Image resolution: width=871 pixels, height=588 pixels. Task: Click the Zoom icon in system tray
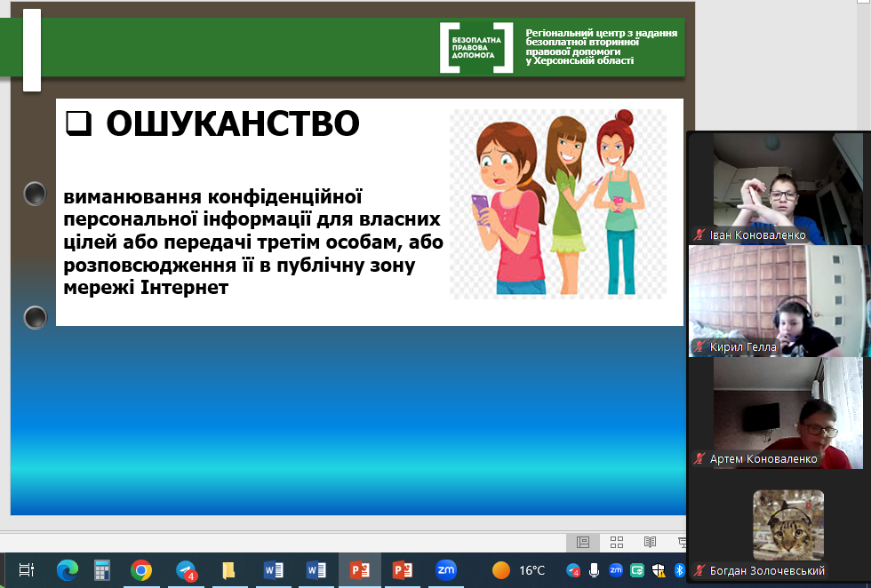tap(615, 569)
